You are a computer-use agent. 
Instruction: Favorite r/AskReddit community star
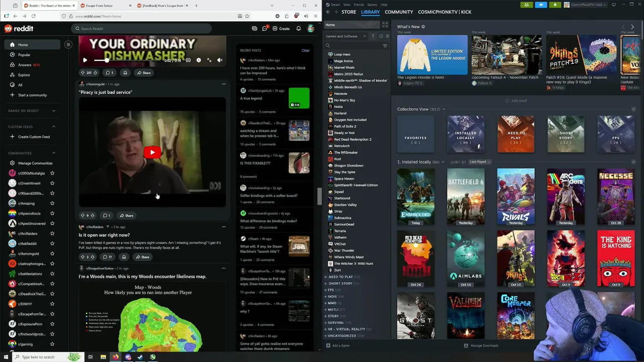(x=52, y=243)
